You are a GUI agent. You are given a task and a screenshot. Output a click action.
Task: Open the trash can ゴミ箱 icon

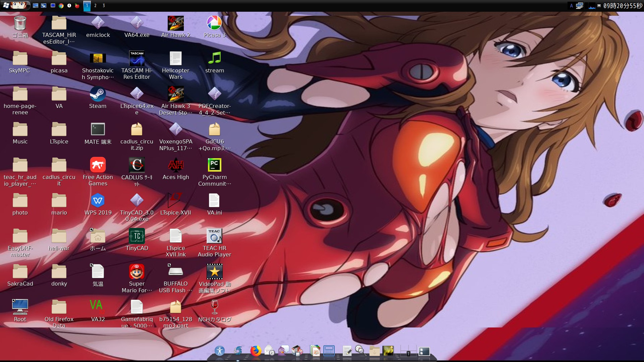coord(20,23)
